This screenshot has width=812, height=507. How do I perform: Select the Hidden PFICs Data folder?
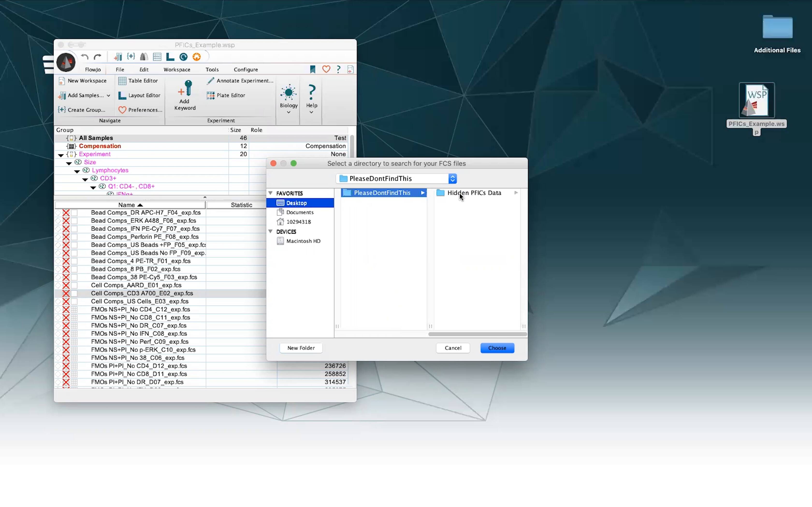click(x=474, y=193)
